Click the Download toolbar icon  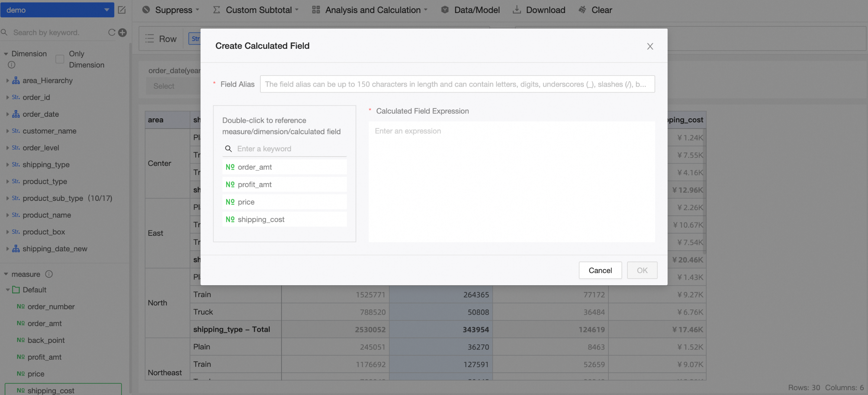tap(517, 10)
